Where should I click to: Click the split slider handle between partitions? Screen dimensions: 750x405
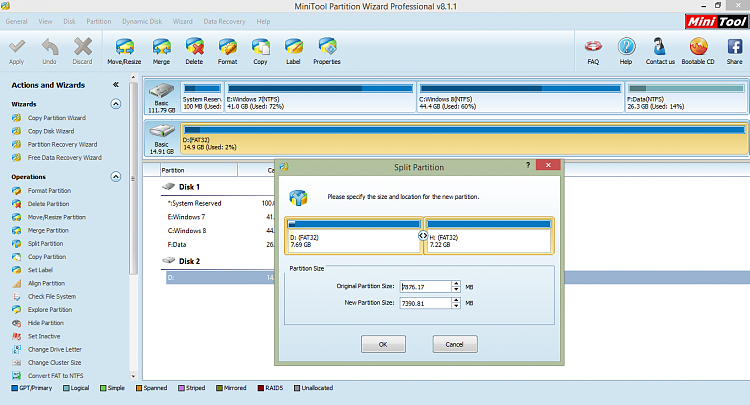[x=423, y=235]
